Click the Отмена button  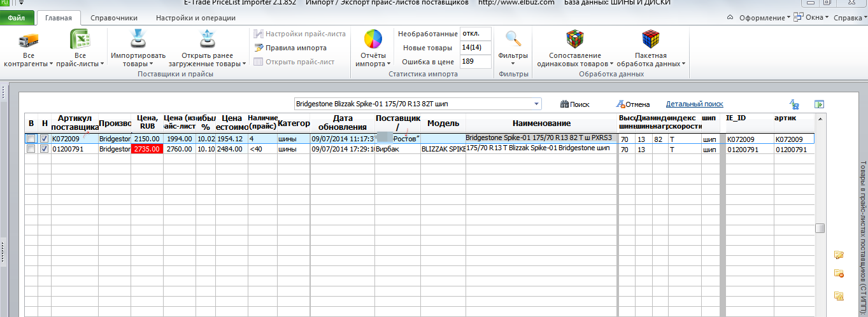[632, 104]
